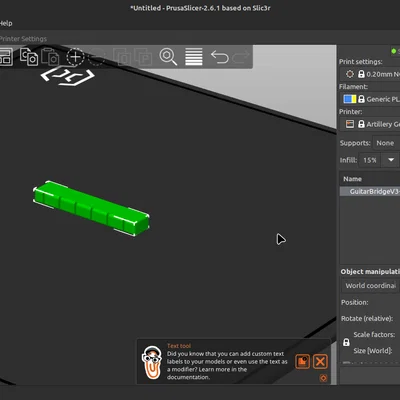Click the Infill: label
400x400 pixels.
click(x=348, y=160)
